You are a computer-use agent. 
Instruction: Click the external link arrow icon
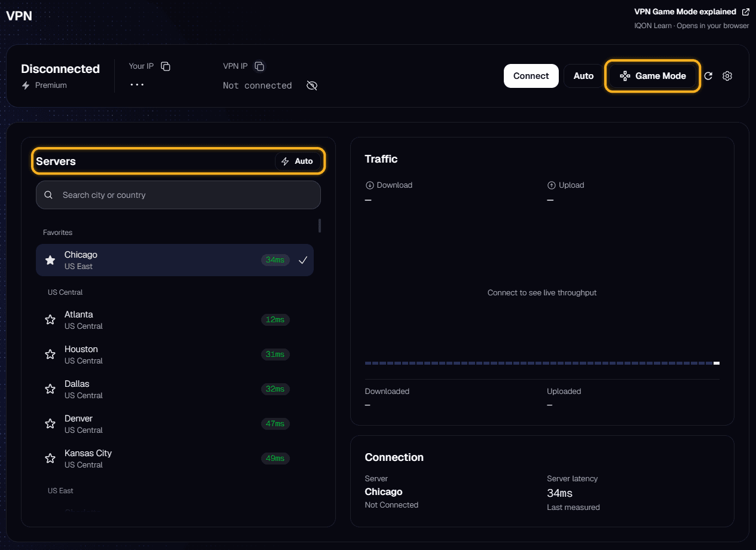tap(745, 12)
